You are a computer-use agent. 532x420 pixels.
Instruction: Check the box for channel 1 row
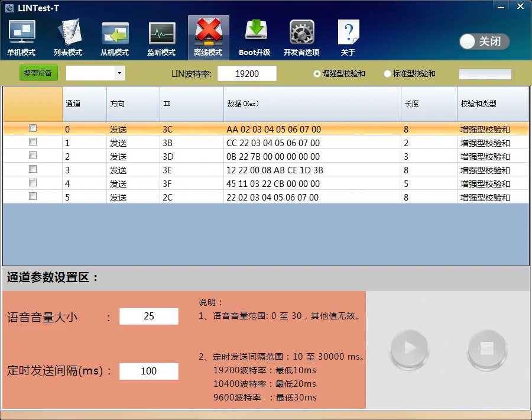33,142
